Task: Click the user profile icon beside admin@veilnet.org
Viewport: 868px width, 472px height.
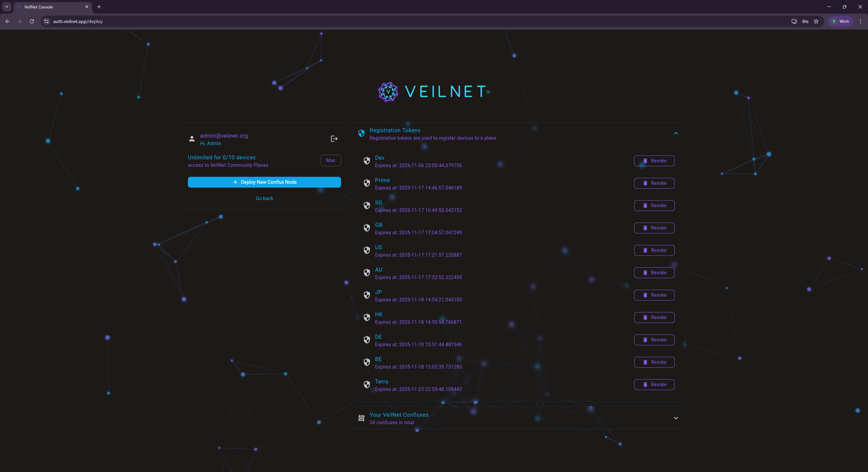Action: 192,138
